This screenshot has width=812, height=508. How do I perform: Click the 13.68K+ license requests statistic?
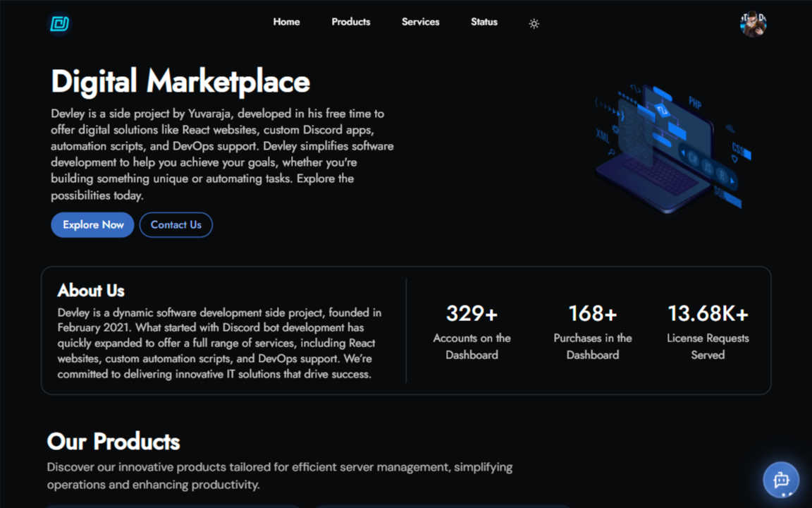pyautogui.click(x=708, y=313)
